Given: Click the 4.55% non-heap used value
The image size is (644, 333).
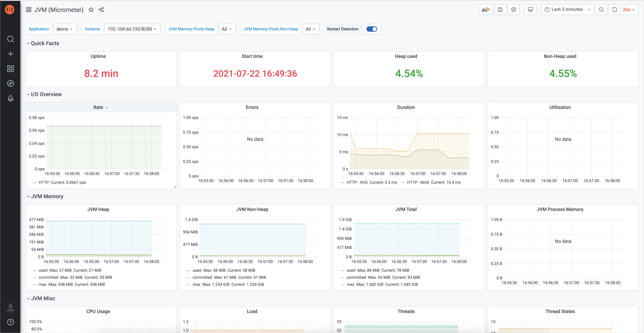Looking at the screenshot, I should 563,73.
